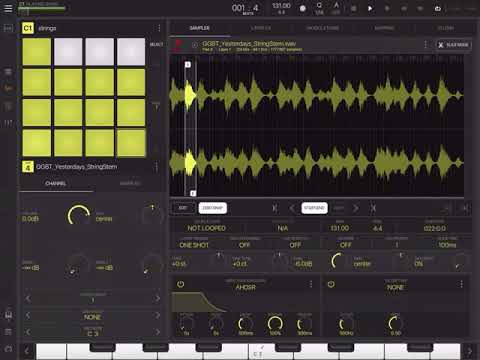The height and width of the screenshot is (360, 480).
Task: Open the hamburger main menu
Action: [x=8, y=8]
